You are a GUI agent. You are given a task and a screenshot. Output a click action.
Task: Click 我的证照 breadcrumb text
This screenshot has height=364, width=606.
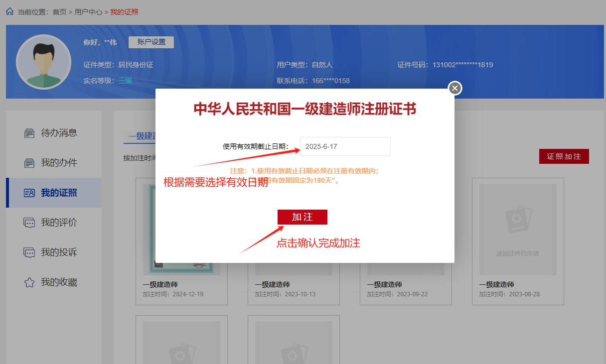point(124,12)
